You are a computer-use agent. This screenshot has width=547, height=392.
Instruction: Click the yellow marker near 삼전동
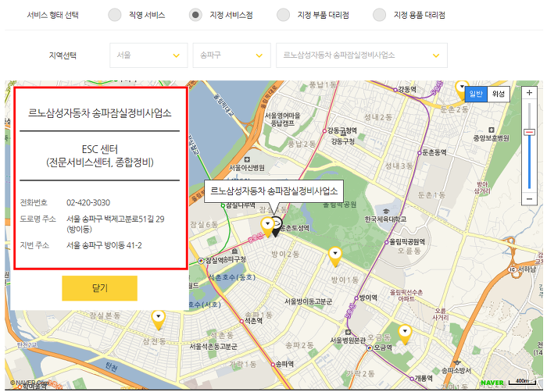(x=159, y=320)
